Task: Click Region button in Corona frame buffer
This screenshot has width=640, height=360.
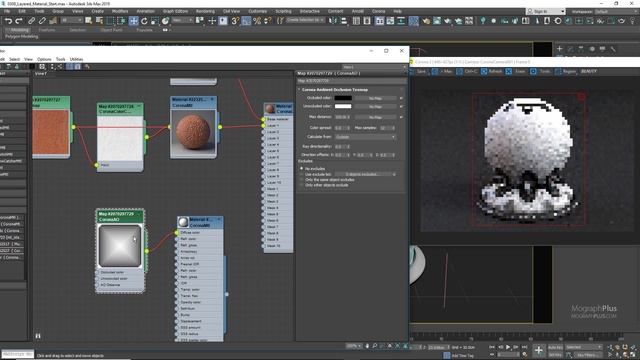Action: pyautogui.click(x=565, y=71)
